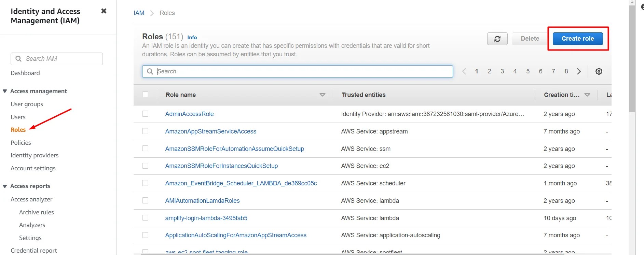Open Policies in sidebar

coord(21,143)
